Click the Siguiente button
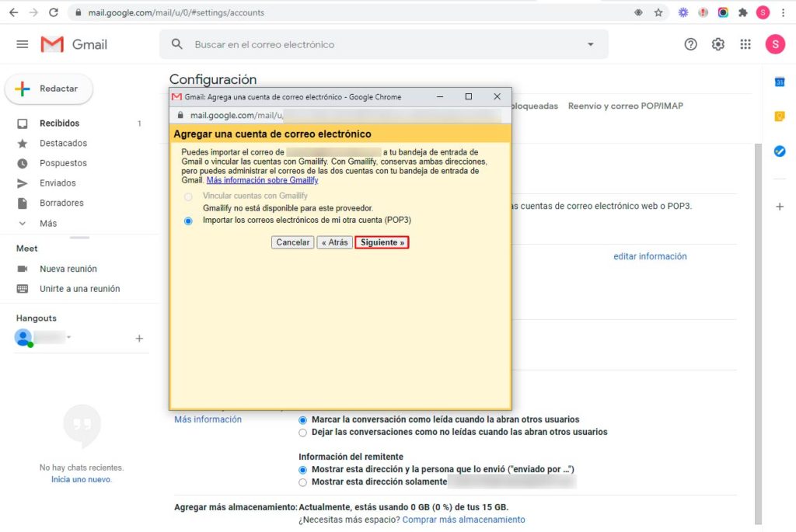 (x=382, y=242)
